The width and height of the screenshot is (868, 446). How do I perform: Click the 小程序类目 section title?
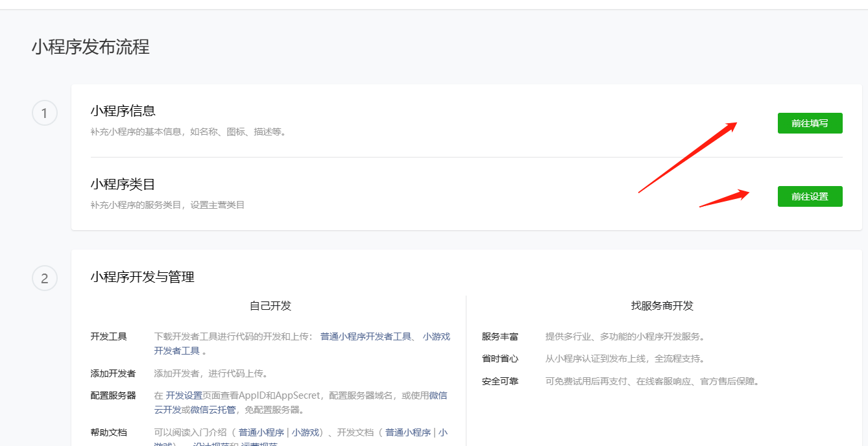click(x=123, y=184)
